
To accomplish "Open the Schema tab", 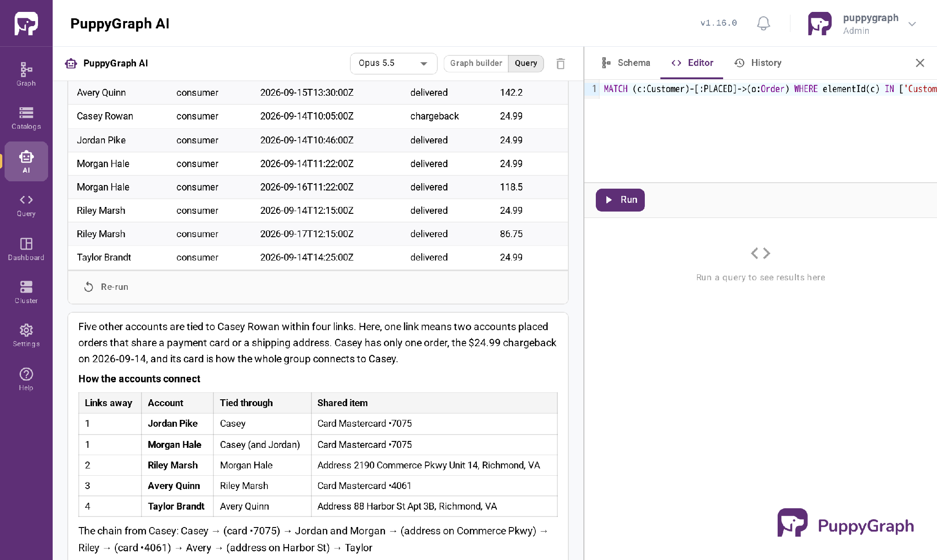I will click(626, 63).
